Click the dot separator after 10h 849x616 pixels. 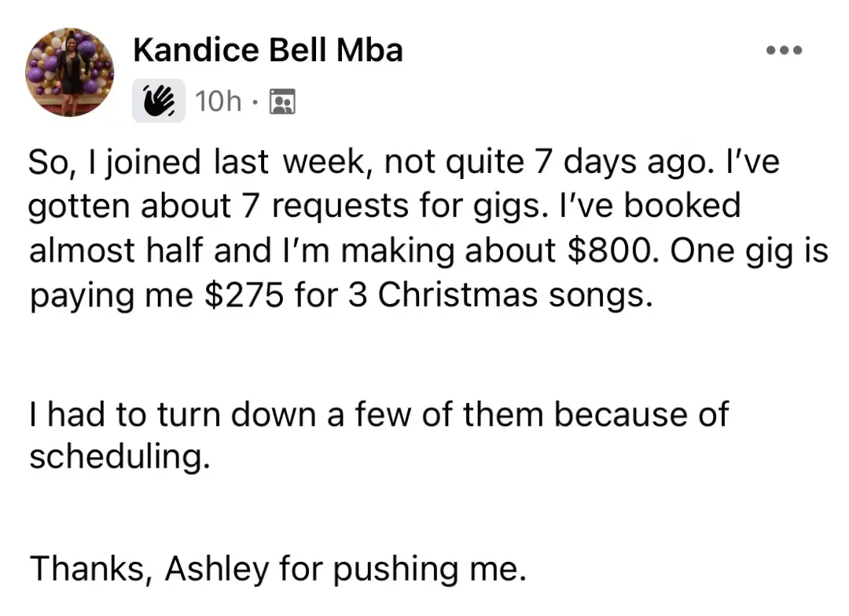[255, 102]
